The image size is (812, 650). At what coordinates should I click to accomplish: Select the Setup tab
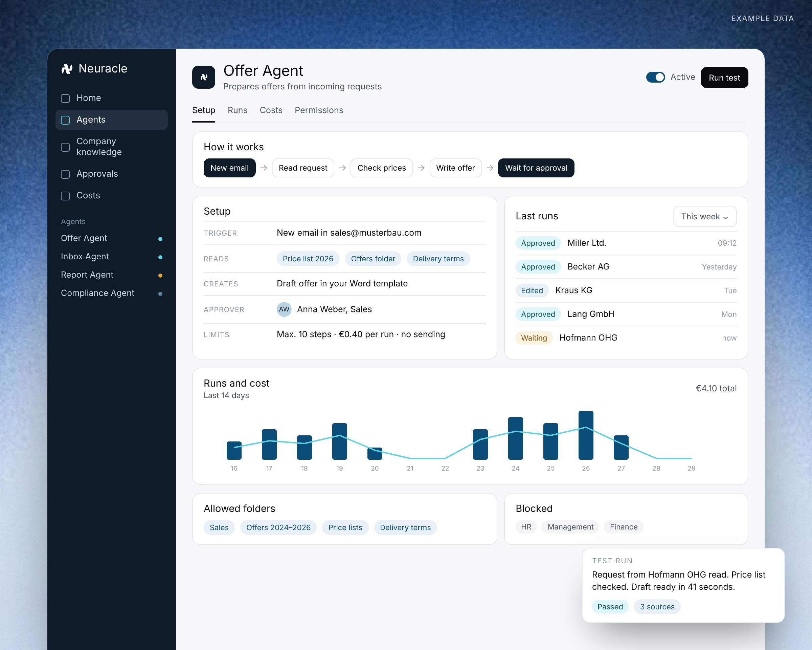click(x=203, y=110)
